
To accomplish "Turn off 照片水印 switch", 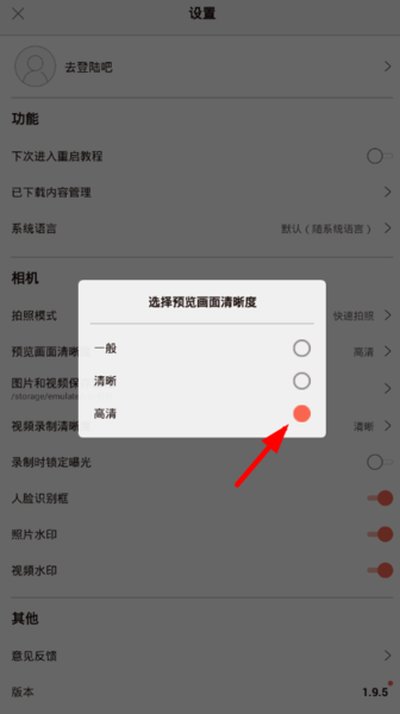I will pyautogui.click(x=380, y=535).
